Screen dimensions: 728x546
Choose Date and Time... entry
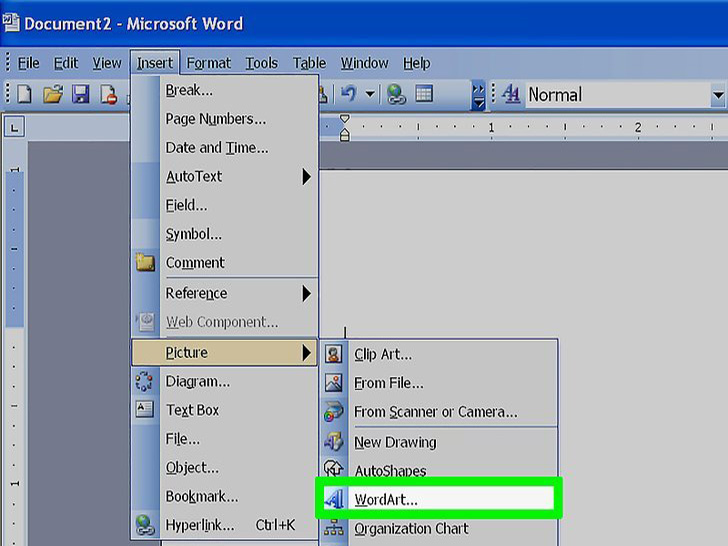225,148
